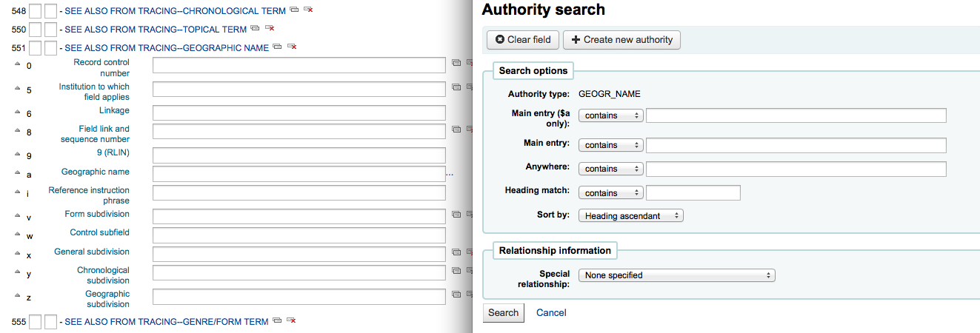Click Create new authority button

(621, 39)
